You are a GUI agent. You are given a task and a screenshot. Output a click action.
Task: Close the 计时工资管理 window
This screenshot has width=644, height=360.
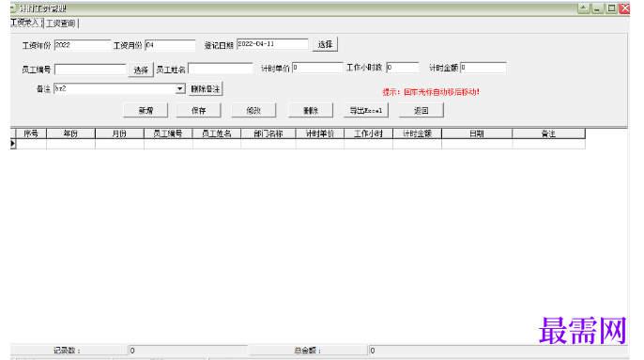pos(624,8)
